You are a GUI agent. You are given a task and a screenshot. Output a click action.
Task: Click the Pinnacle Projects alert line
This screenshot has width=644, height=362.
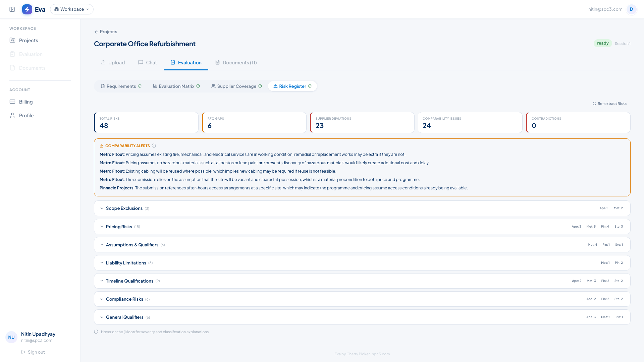click(283, 188)
